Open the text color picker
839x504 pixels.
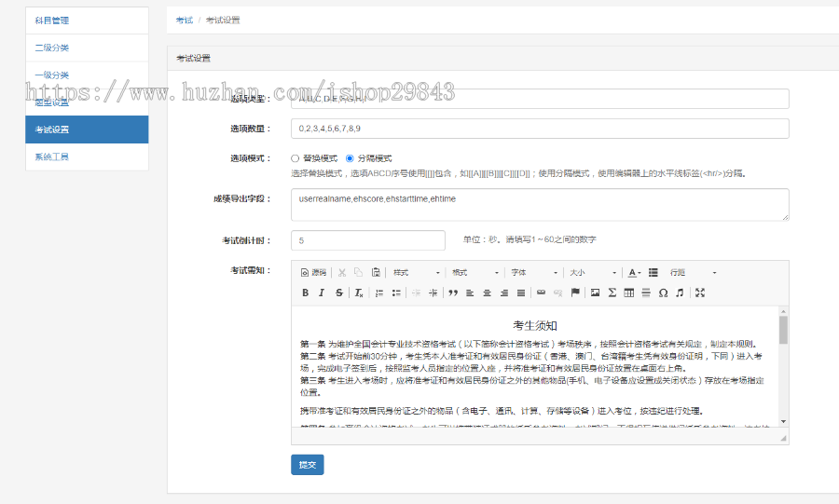click(634, 272)
